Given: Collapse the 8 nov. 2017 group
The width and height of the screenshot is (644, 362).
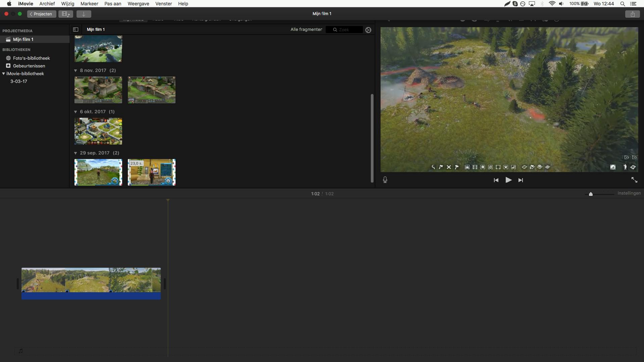Looking at the screenshot, I should coord(76,70).
